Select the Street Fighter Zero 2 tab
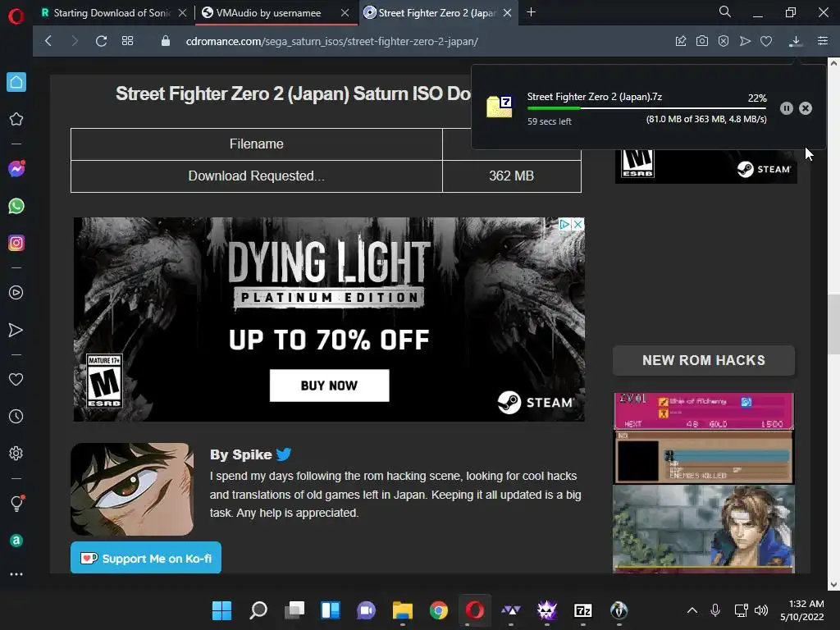Image resolution: width=840 pixels, height=630 pixels. (x=436, y=13)
